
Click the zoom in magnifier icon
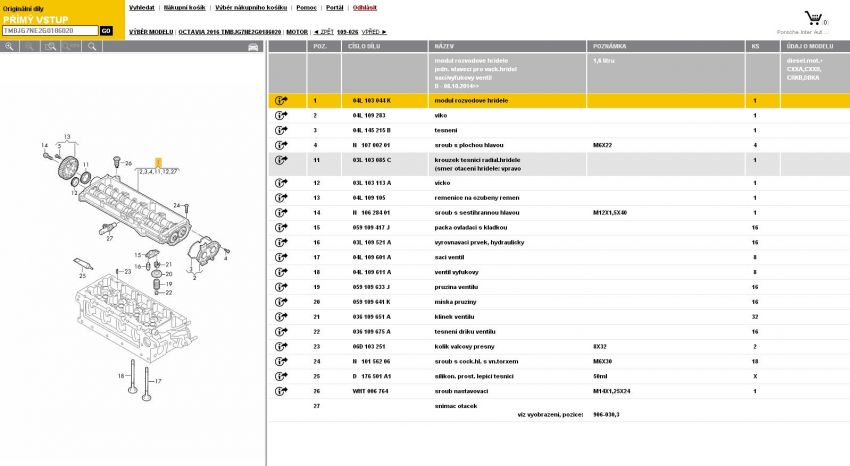(x=9, y=46)
